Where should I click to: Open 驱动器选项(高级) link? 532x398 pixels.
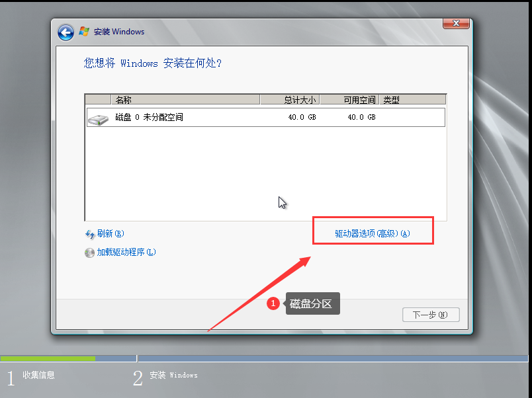point(373,233)
